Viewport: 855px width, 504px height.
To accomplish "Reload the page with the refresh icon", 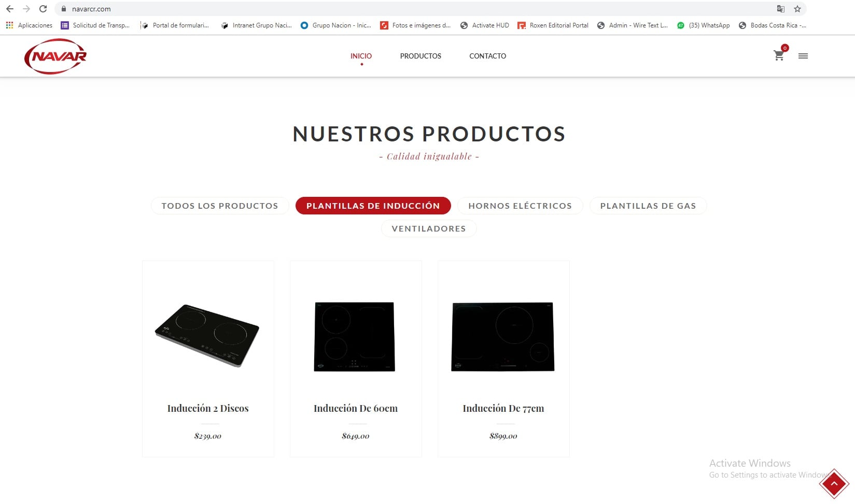I will pyautogui.click(x=43, y=9).
